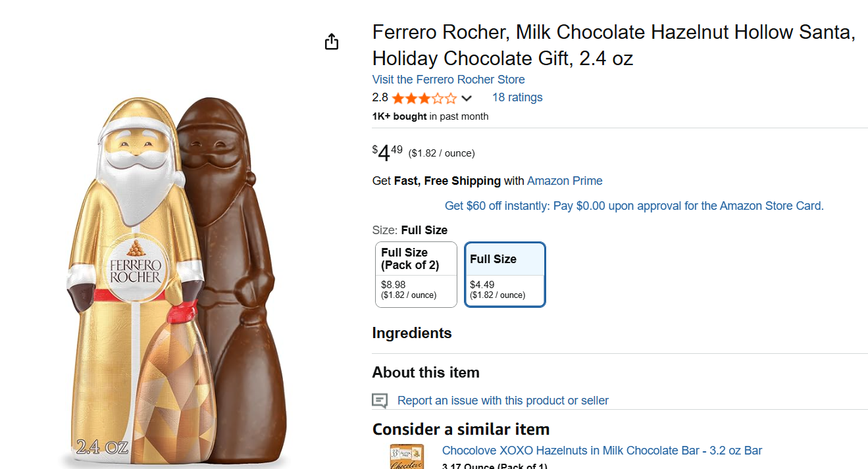Image resolution: width=868 pixels, height=469 pixels.
Task: Click the Get $60 off instantly offer
Action: coord(634,206)
